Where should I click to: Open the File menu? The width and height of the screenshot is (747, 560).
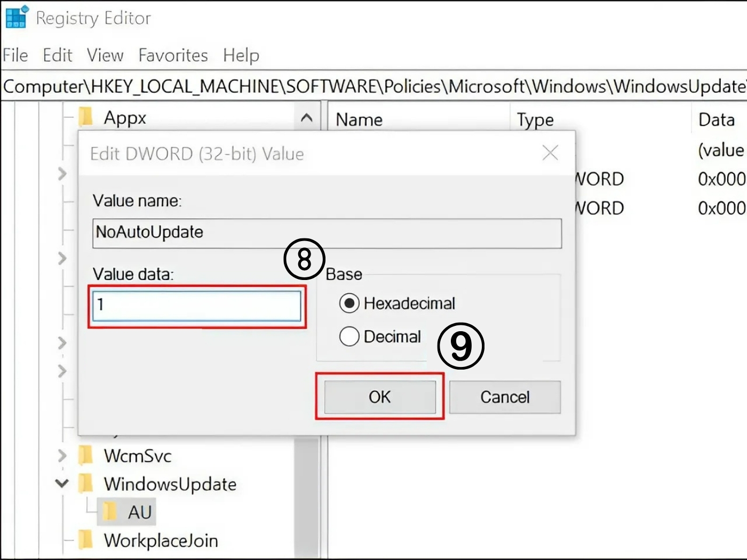pyautogui.click(x=15, y=55)
